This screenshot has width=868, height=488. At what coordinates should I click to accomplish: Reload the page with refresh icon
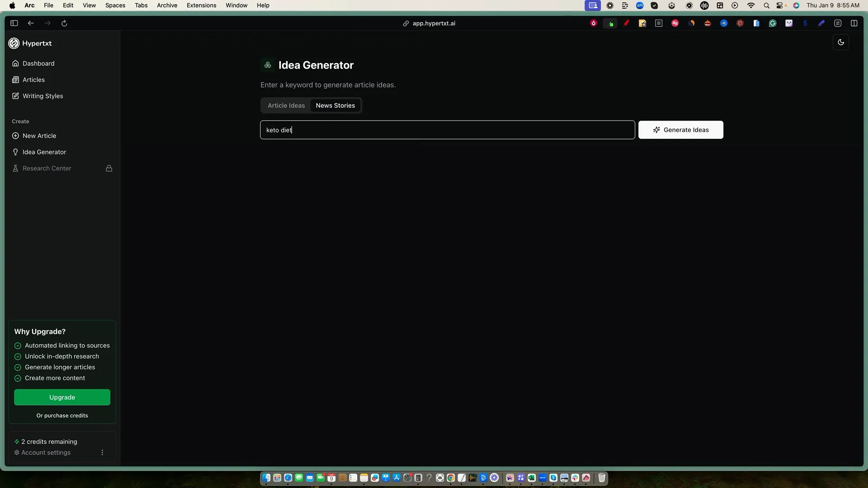point(64,23)
